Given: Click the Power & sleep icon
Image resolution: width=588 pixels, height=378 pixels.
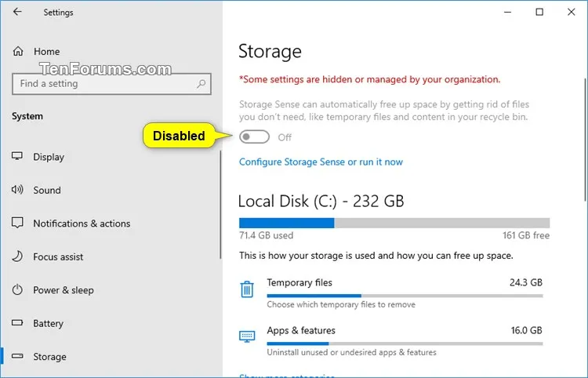Looking at the screenshot, I should point(17,289).
